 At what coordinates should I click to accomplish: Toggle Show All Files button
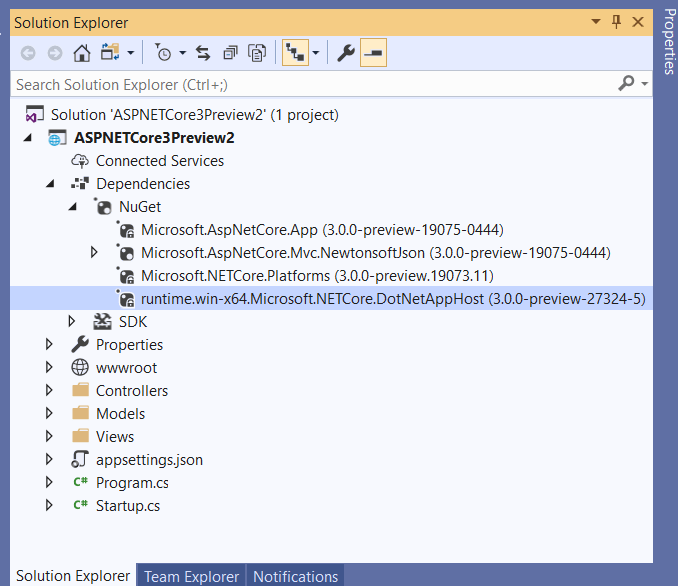(x=257, y=53)
